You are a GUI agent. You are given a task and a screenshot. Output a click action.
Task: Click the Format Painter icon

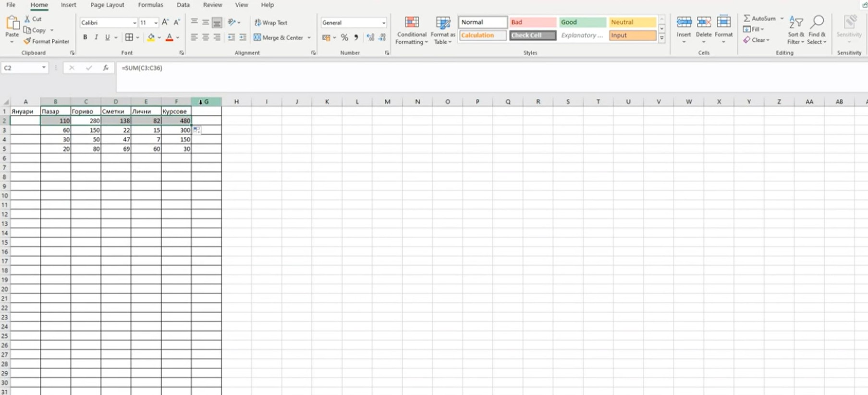tap(27, 41)
